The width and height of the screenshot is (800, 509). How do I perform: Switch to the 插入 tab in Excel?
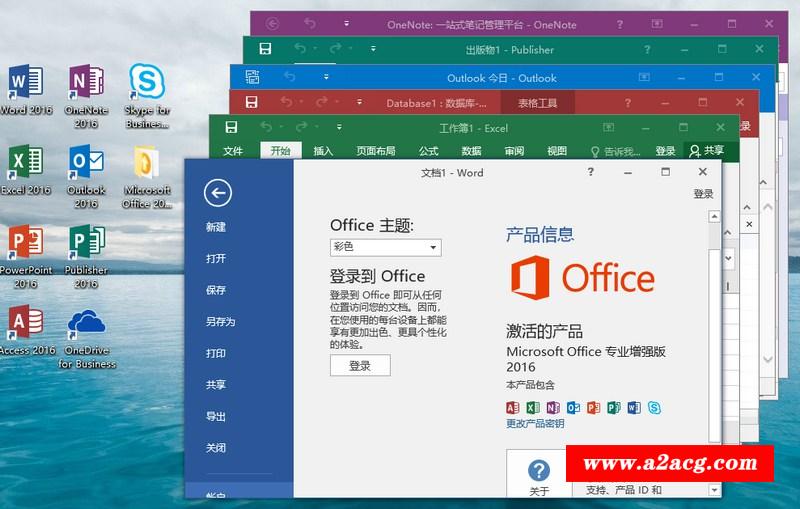pyautogui.click(x=323, y=151)
